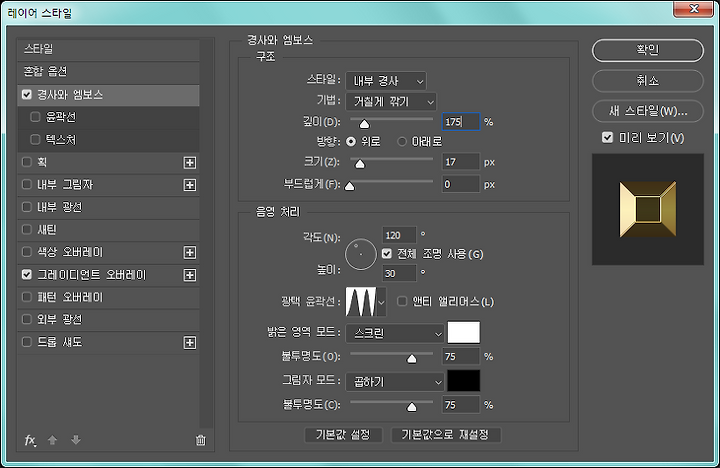Open the white highlight color swatch
Screen dimensions: 720x468
(x=464, y=333)
